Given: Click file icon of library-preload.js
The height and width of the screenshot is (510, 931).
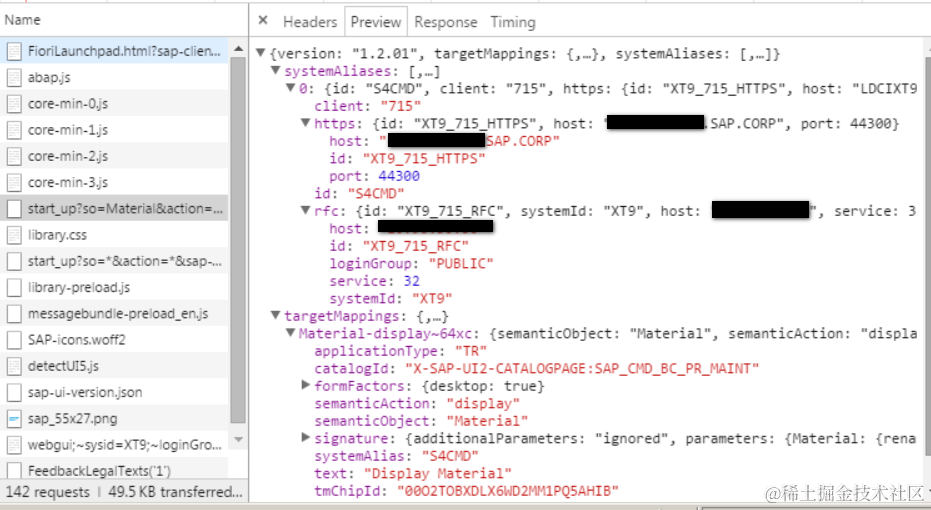Looking at the screenshot, I should point(14,287).
